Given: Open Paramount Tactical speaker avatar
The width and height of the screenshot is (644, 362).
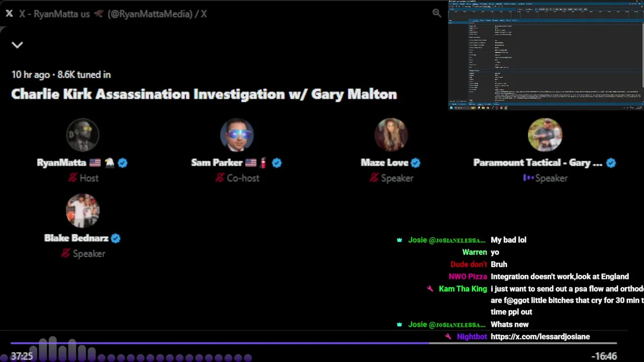Looking at the screenshot, I should click(545, 135).
